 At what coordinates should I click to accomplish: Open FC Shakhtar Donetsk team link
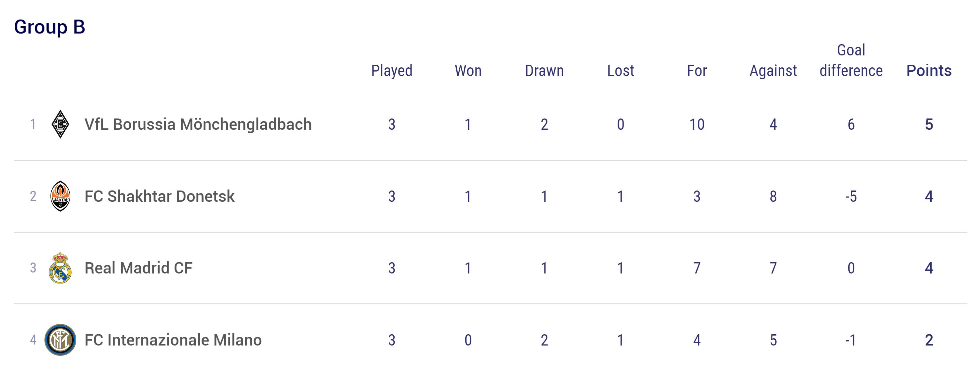[160, 196]
